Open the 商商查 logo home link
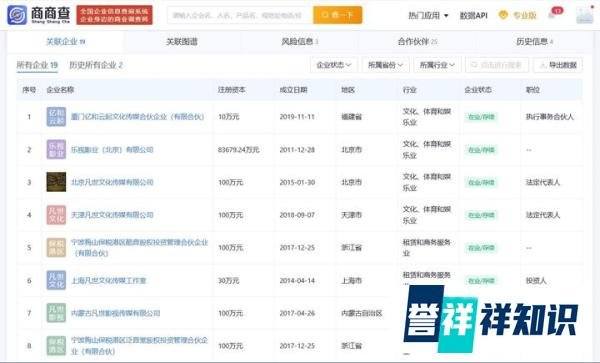Image resolution: width=600 pixels, height=363 pixels. [39, 15]
